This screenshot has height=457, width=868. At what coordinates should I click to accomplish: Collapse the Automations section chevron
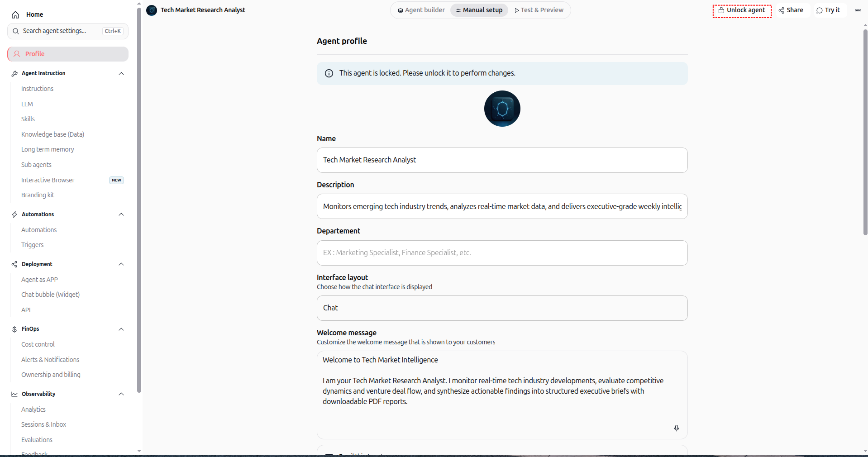coord(121,214)
